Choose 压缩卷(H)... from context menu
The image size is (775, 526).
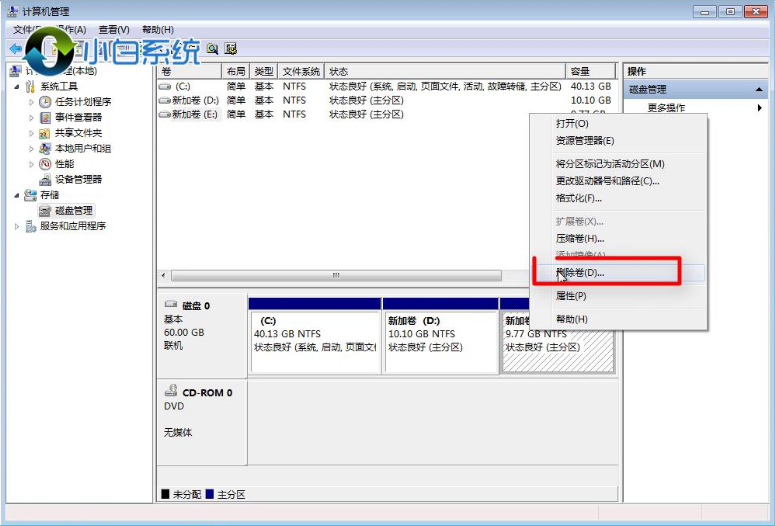point(618,239)
